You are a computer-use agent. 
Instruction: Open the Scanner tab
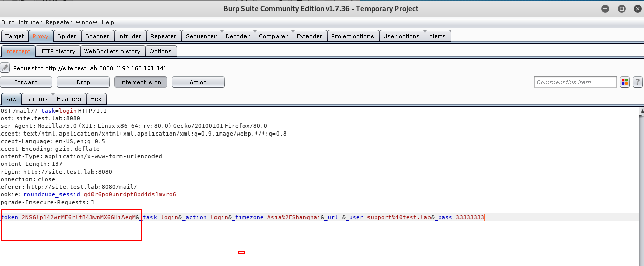pyautogui.click(x=98, y=36)
